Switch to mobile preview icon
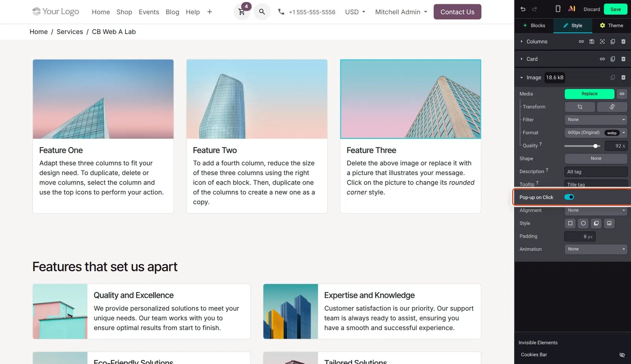The height and width of the screenshot is (364, 631). point(558,9)
